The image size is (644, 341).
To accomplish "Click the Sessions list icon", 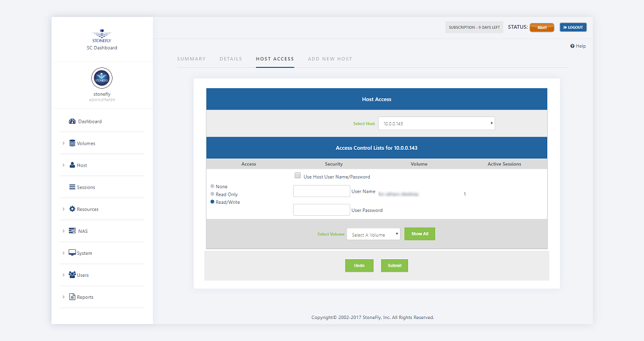I will [72, 187].
